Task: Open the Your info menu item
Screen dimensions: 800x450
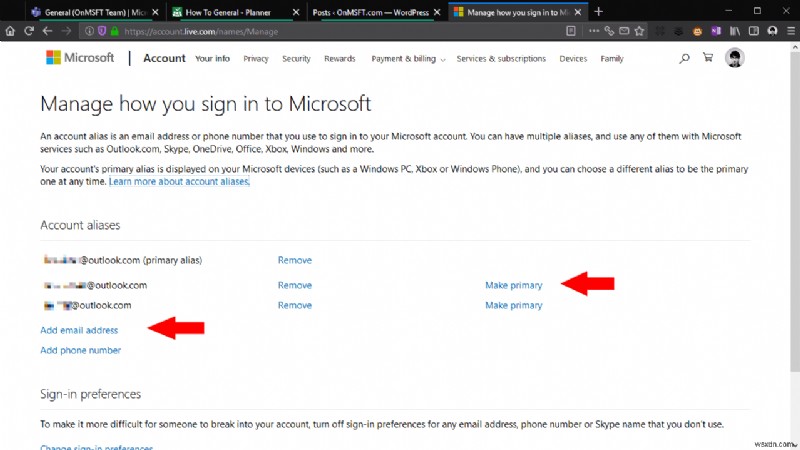Action: (x=212, y=59)
